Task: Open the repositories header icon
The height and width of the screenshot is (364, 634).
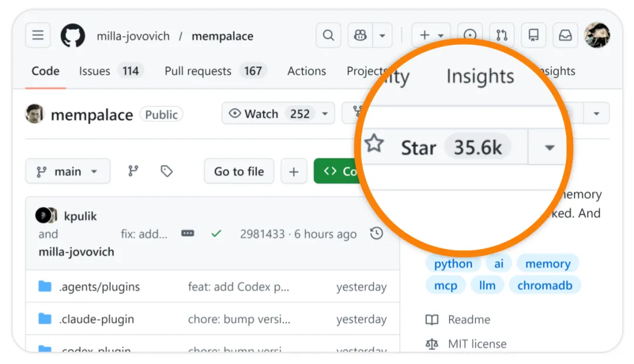Action: tap(534, 35)
